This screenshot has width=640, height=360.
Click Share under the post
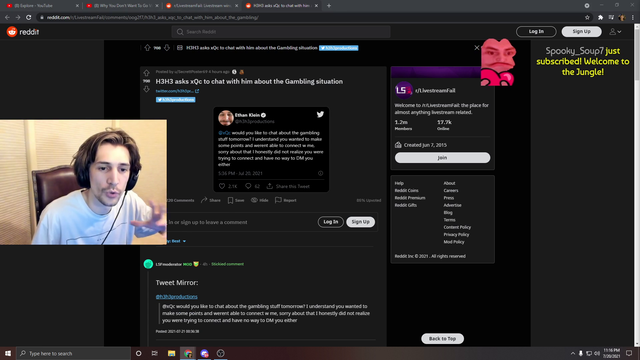point(211,200)
